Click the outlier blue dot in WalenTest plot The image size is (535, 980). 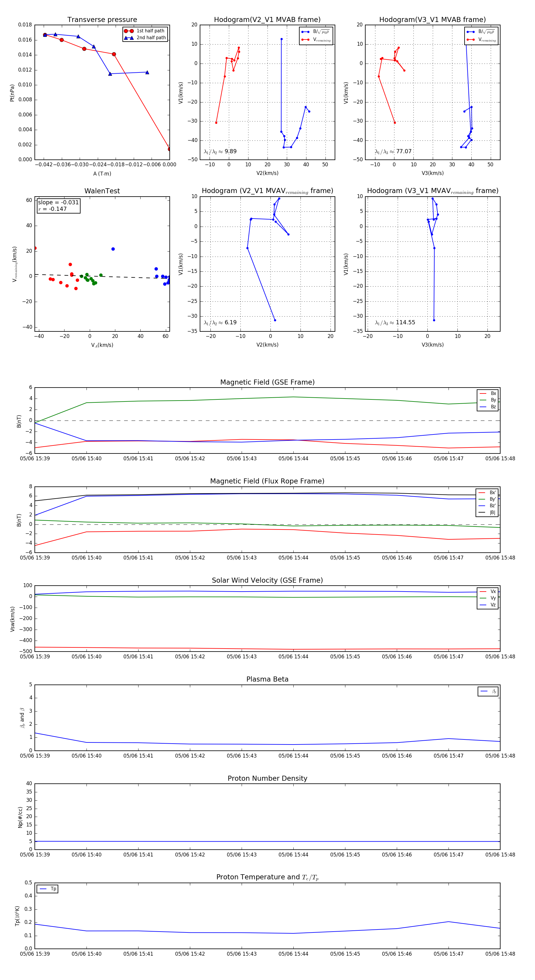(x=113, y=249)
